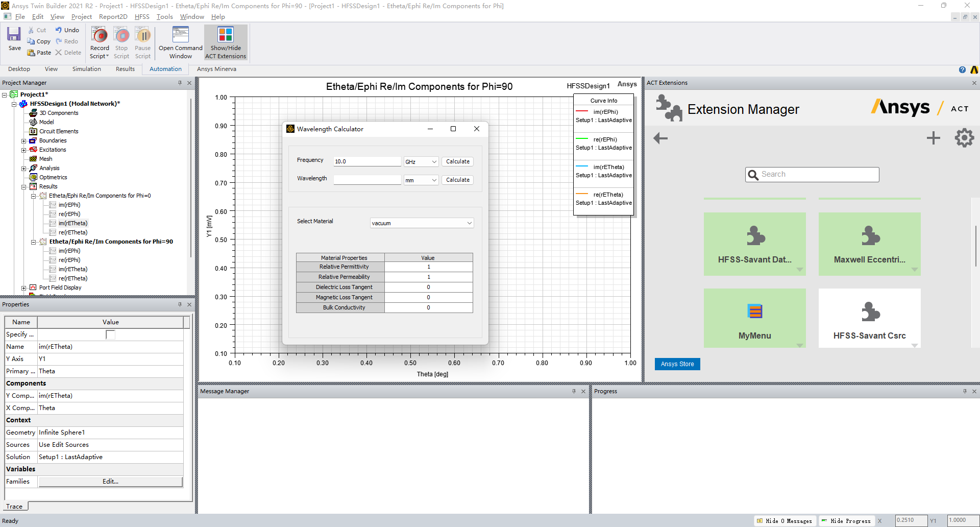Open the Select Material vacuum dropdown
Viewport: 980px width, 527px height.
[422, 223]
